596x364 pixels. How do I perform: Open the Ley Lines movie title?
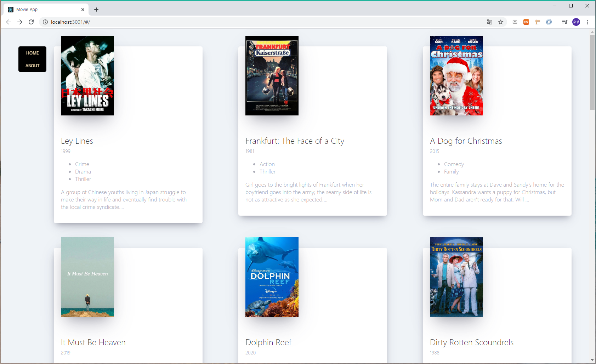pyautogui.click(x=77, y=141)
